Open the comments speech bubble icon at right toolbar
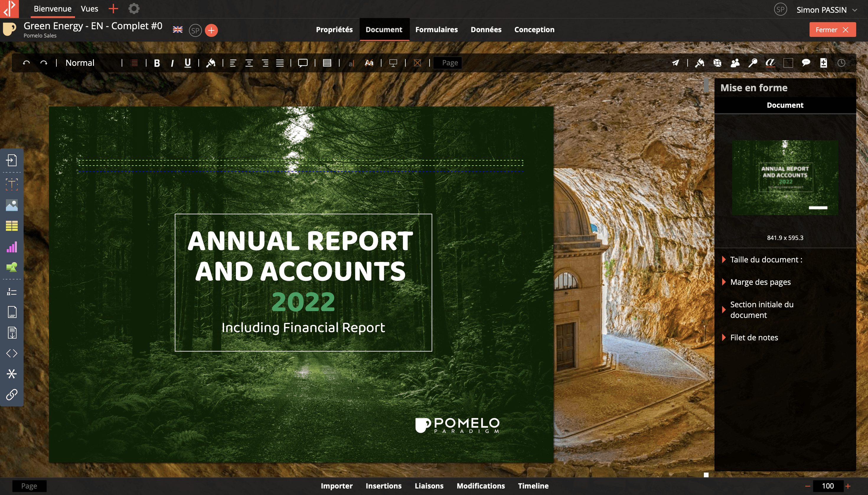Screen dimensions: 868x495 805,63
